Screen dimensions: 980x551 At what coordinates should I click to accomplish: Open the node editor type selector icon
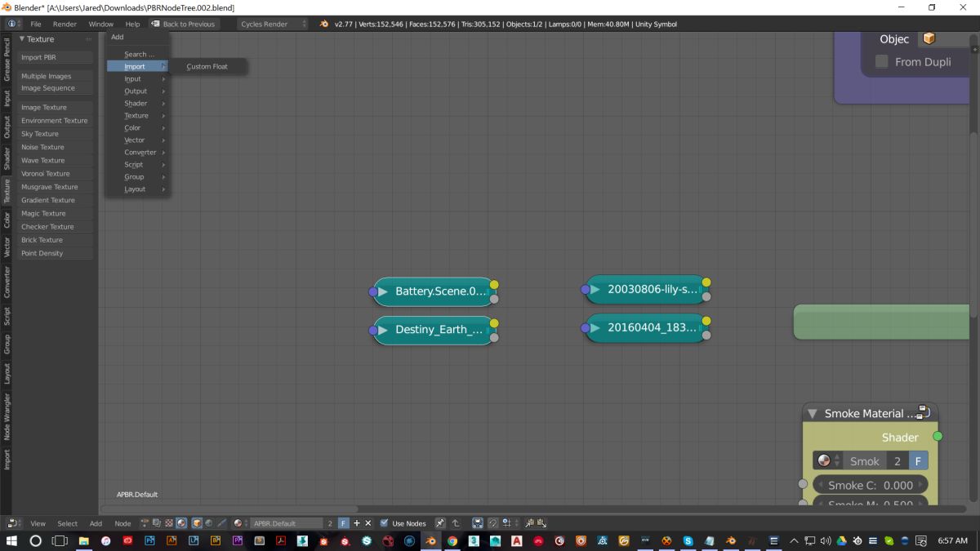tap(16, 523)
